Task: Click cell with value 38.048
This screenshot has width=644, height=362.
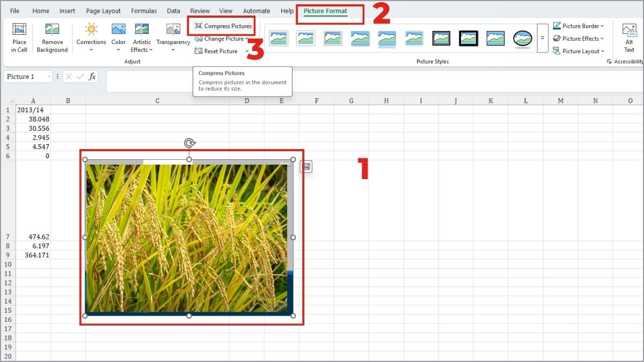Action: 33,119
